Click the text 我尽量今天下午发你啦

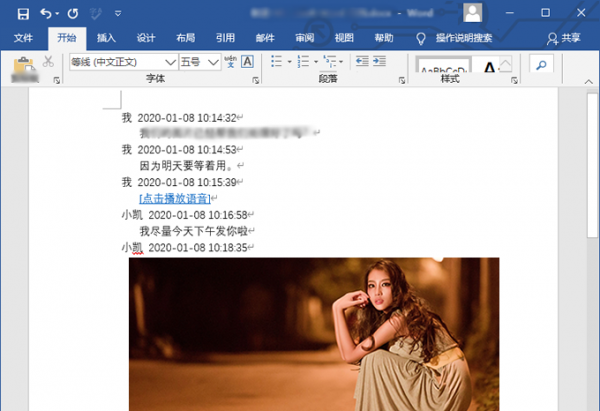193,231
